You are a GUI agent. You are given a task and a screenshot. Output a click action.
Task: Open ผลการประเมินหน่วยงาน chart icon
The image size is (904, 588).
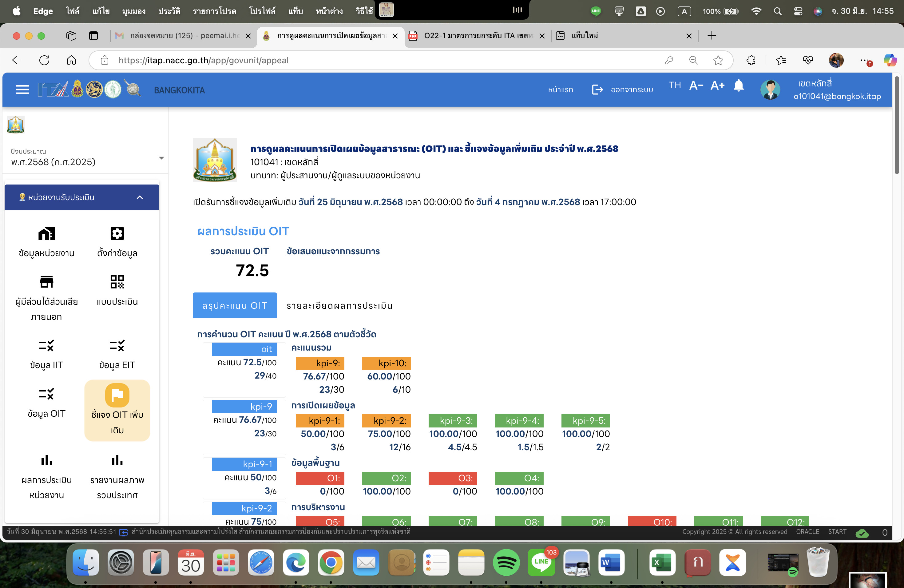tap(46, 460)
